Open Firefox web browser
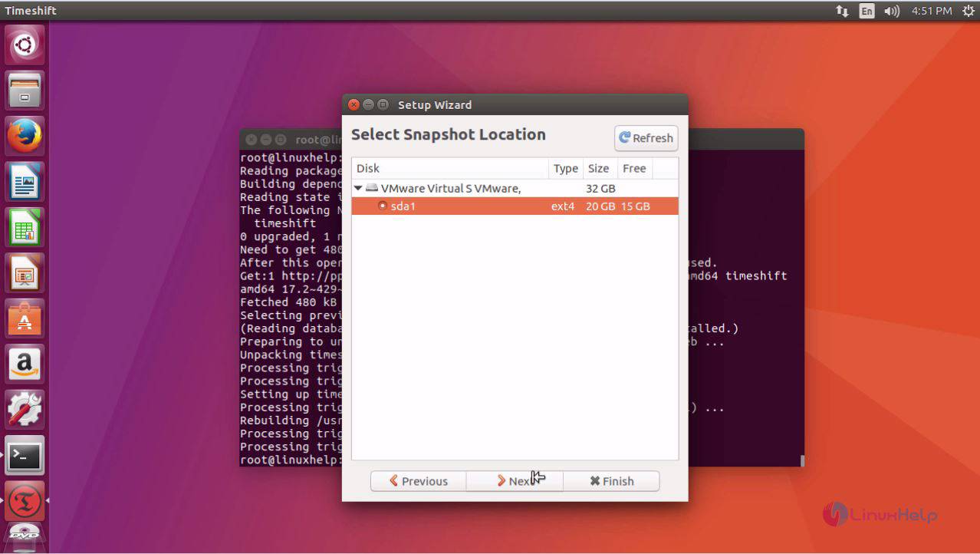Screen dimensions: 980x554 [25, 136]
